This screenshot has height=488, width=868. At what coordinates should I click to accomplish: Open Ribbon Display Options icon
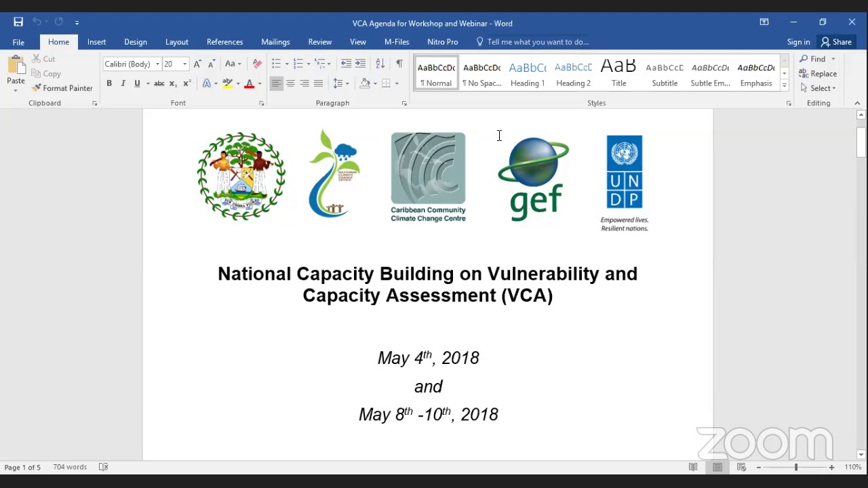click(x=764, y=22)
